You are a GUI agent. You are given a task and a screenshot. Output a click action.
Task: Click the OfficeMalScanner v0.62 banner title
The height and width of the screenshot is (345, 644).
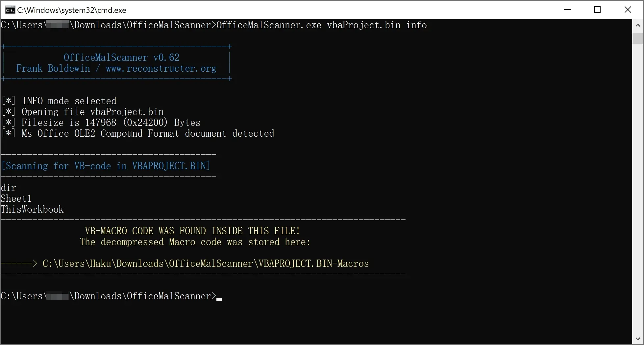[121, 57]
